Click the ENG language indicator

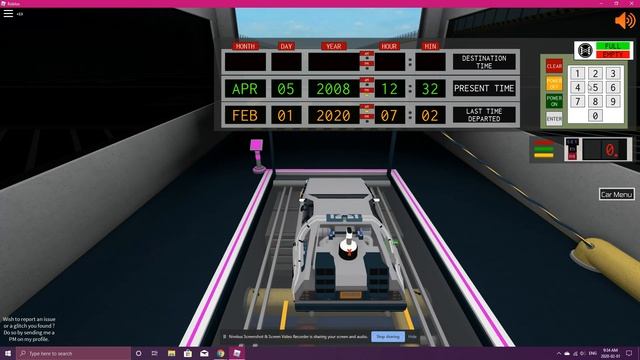click(x=593, y=353)
